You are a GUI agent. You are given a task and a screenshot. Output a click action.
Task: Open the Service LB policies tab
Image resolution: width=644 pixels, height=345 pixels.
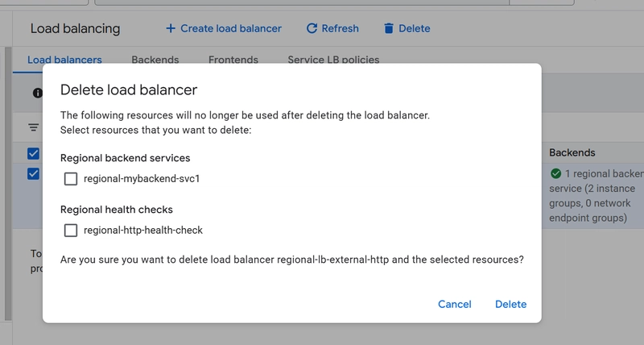(333, 60)
